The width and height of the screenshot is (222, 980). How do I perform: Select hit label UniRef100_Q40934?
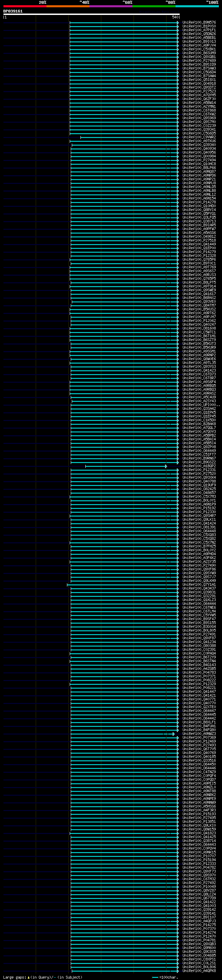pos(199,148)
